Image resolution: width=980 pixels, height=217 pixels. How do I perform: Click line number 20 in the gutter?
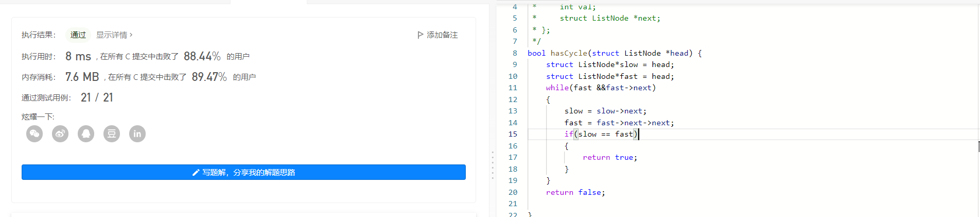coord(513,192)
